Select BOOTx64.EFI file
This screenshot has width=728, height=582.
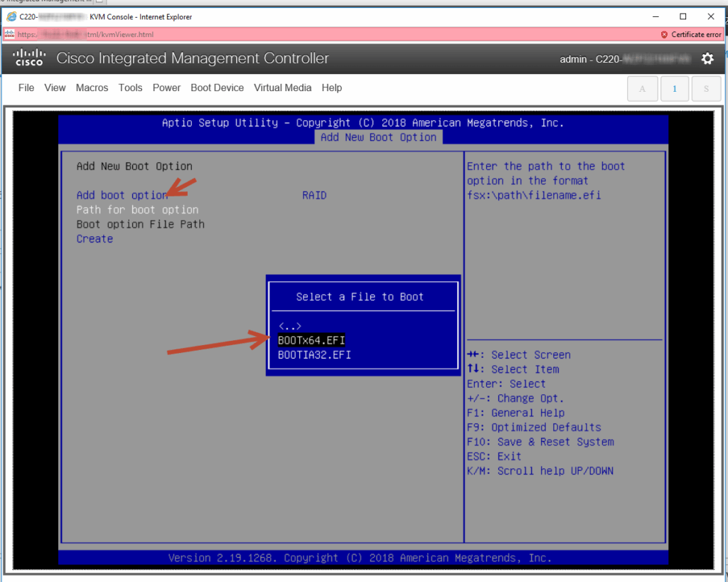[311, 341]
